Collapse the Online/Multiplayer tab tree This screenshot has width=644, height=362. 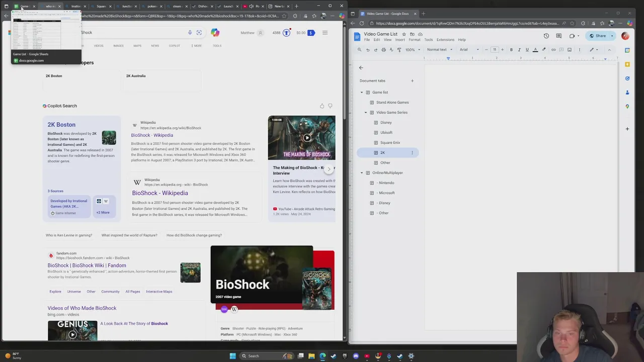(x=361, y=173)
